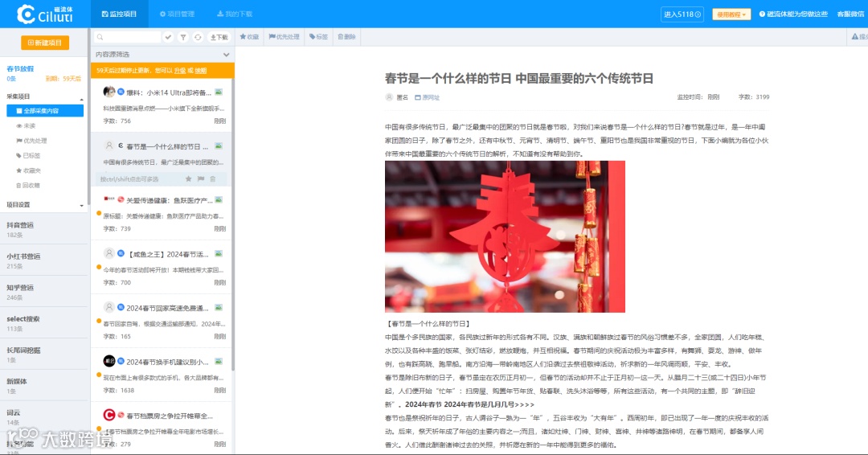Viewport: 868px width, 455px height.
Task: Select 全部采集内容 in sidebar
Action: (45, 111)
